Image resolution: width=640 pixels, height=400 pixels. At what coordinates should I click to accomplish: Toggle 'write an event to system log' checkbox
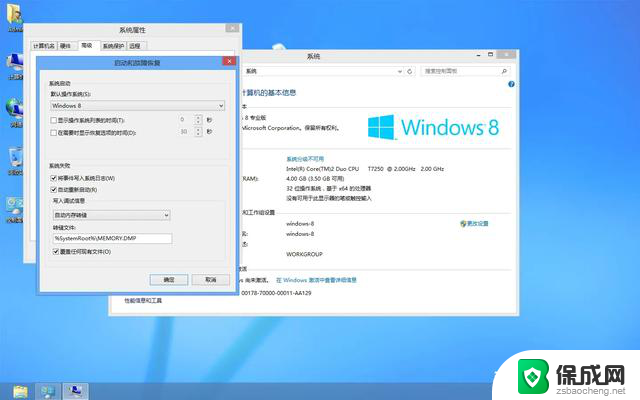53,178
